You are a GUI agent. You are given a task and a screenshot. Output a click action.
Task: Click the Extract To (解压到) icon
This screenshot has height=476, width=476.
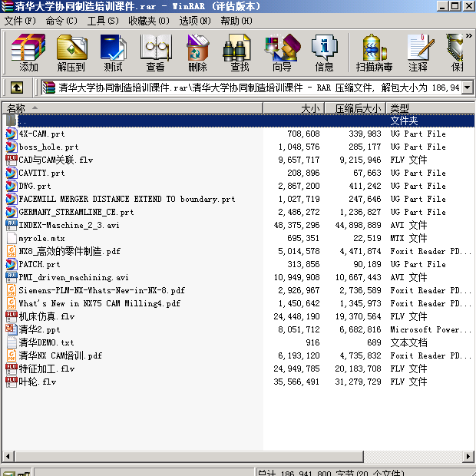(x=71, y=53)
